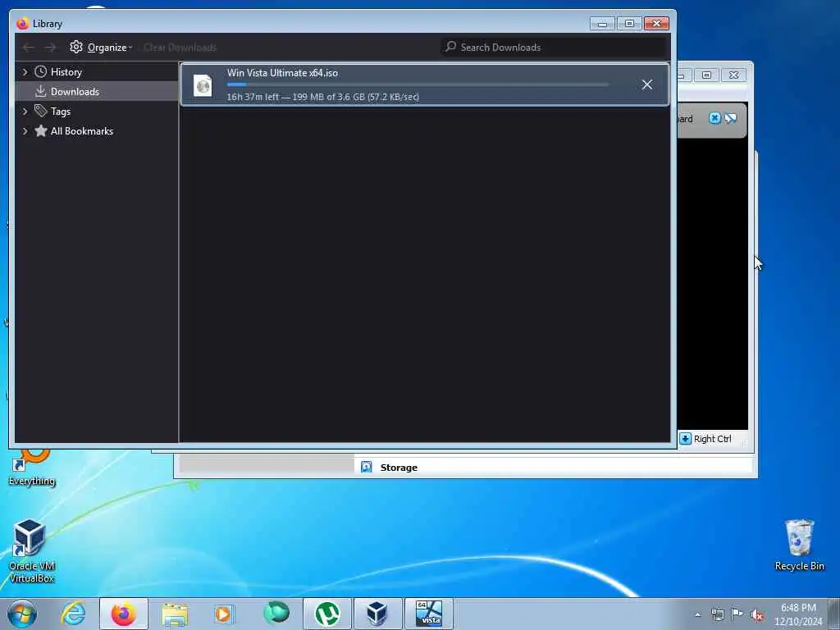Viewport: 840px width, 630px height.
Task: Switch to Firefox in the taskbar
Action: tap(124, 614)
